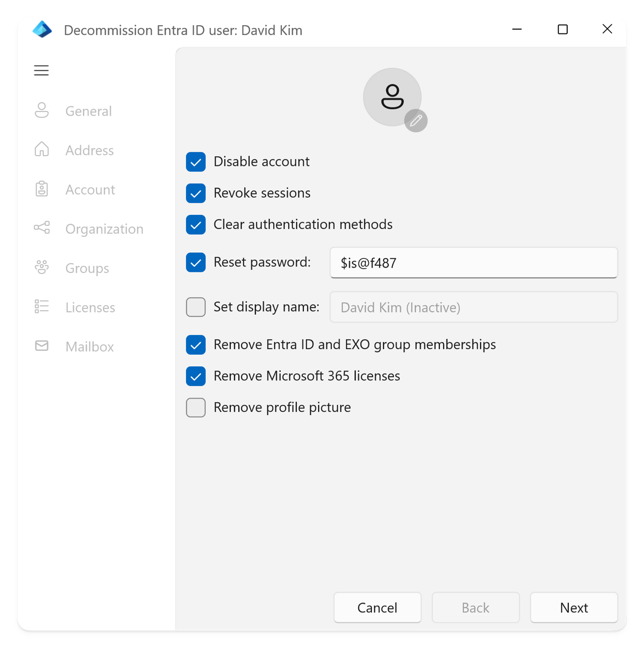Click the Mailbox envelope icon in sidebar
The width and height of the screenshot is (644, 648).
tap(42, 345)
